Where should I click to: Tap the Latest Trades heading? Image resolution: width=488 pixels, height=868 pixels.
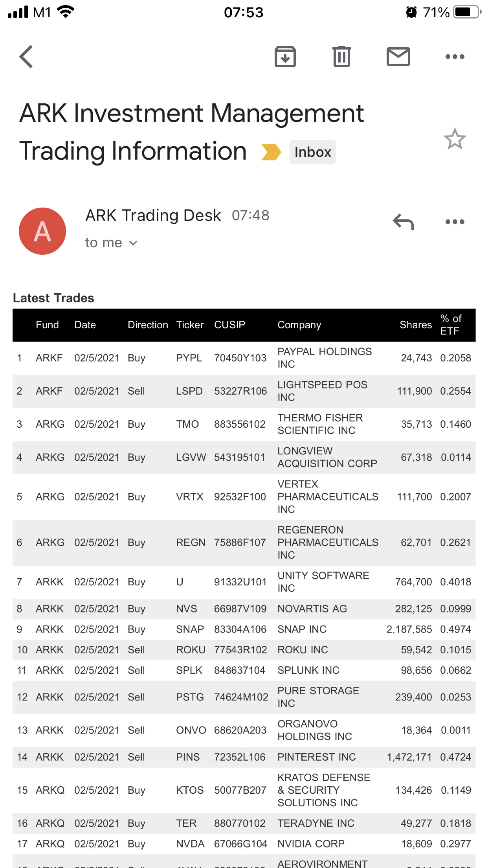tap(53, 298)
